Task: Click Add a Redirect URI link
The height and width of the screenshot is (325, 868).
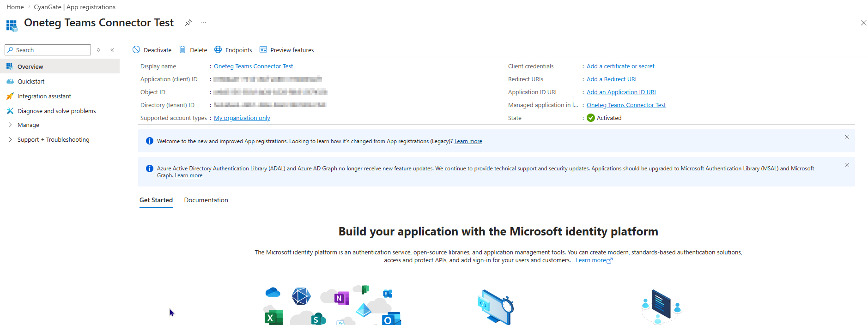Action: 612,79
